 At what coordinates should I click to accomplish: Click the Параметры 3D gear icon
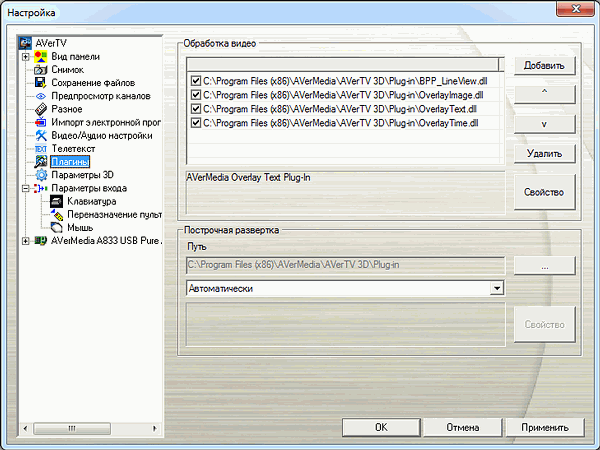point(41,175)
